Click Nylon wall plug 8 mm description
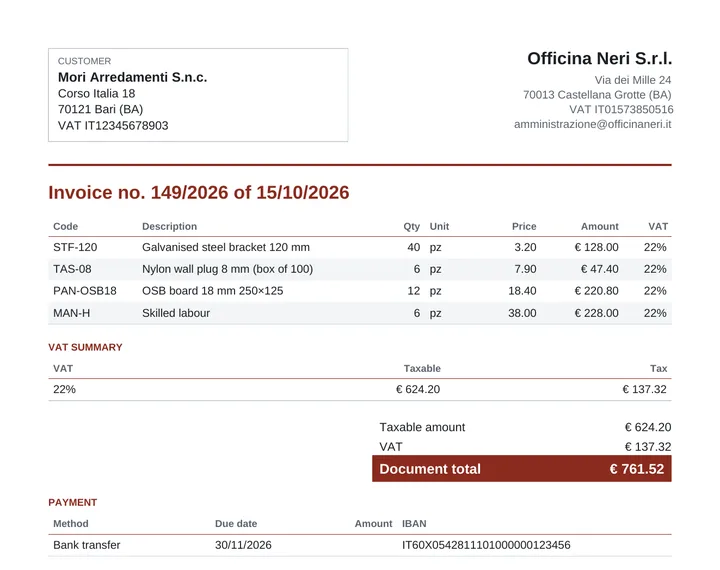This screenshot has width=720, height=570. pos(227,269)
